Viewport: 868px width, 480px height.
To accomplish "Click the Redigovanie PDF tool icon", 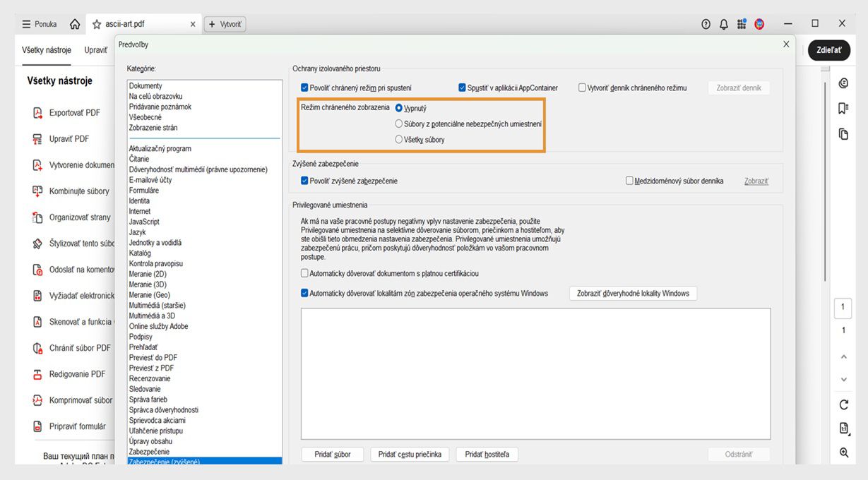I will click(38, 374).
